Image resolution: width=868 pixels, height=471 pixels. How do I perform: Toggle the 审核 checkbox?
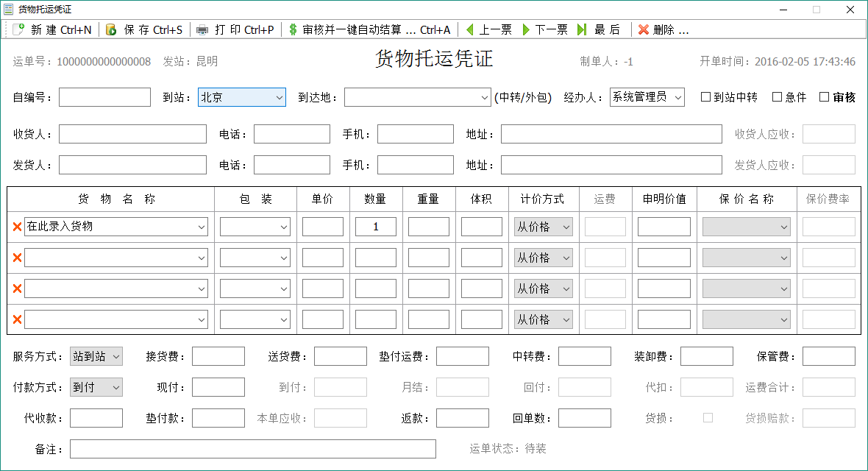824,96
